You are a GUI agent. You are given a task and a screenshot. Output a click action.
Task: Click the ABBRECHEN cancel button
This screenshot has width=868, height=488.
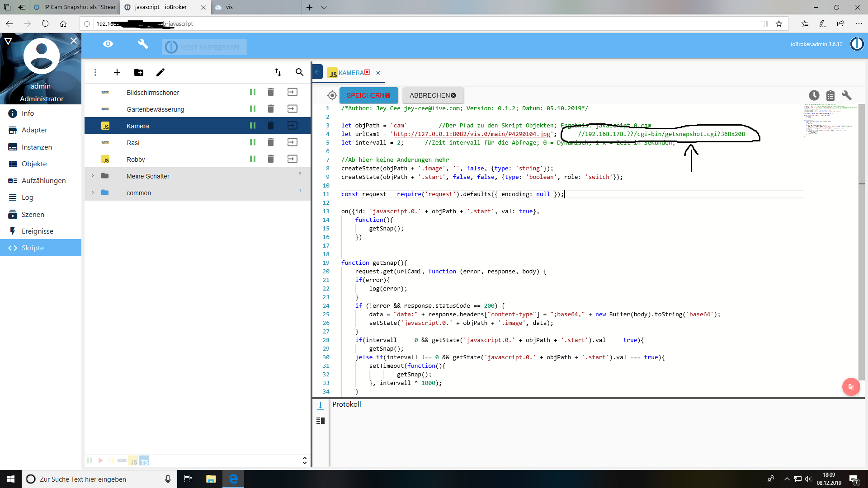(x=433, y=95)
